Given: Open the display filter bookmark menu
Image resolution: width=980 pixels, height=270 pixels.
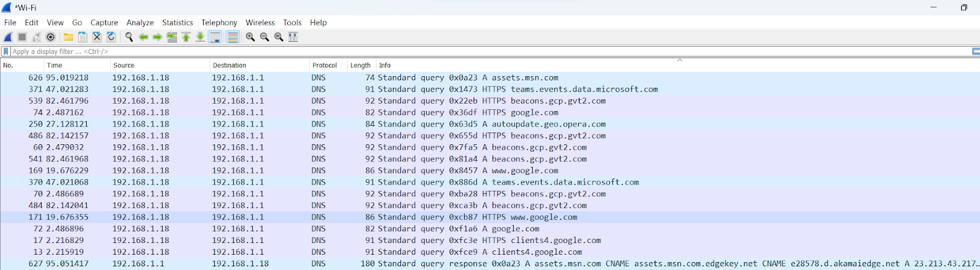Looking at the screenshot, I should click(x=6, y=52).
